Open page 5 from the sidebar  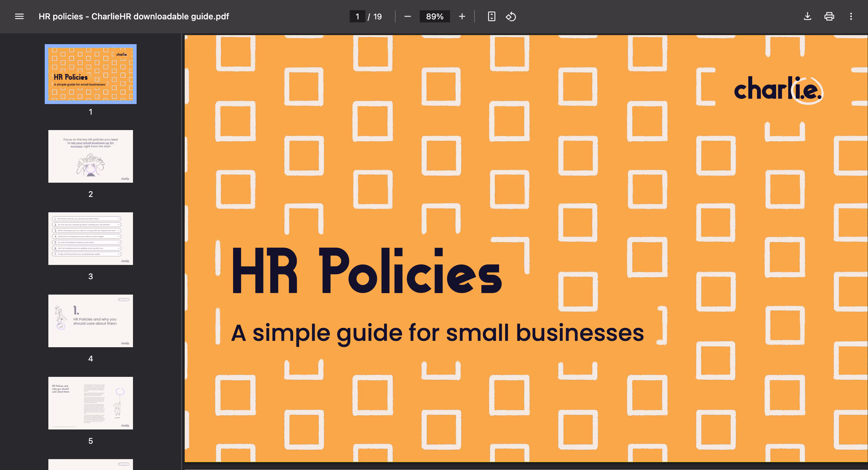(90, 403)
